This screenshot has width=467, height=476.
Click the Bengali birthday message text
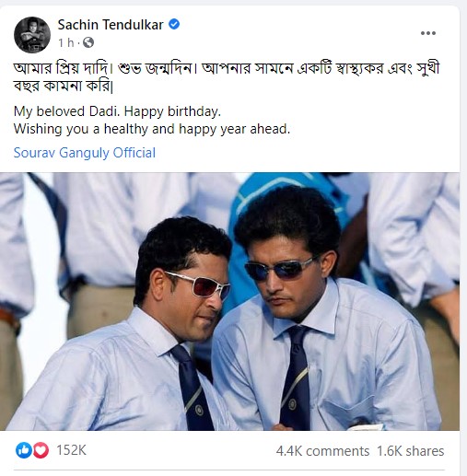coord(227,77)
